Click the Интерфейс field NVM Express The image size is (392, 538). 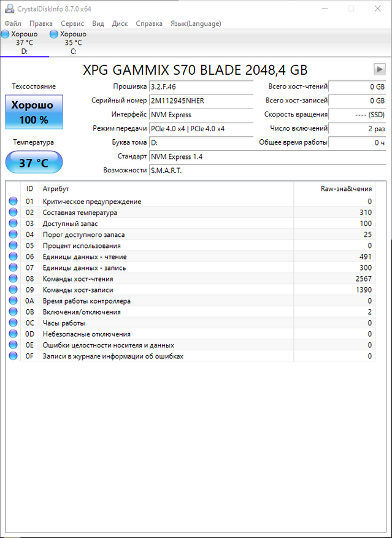pyautogui.click(x=201, y=115)
